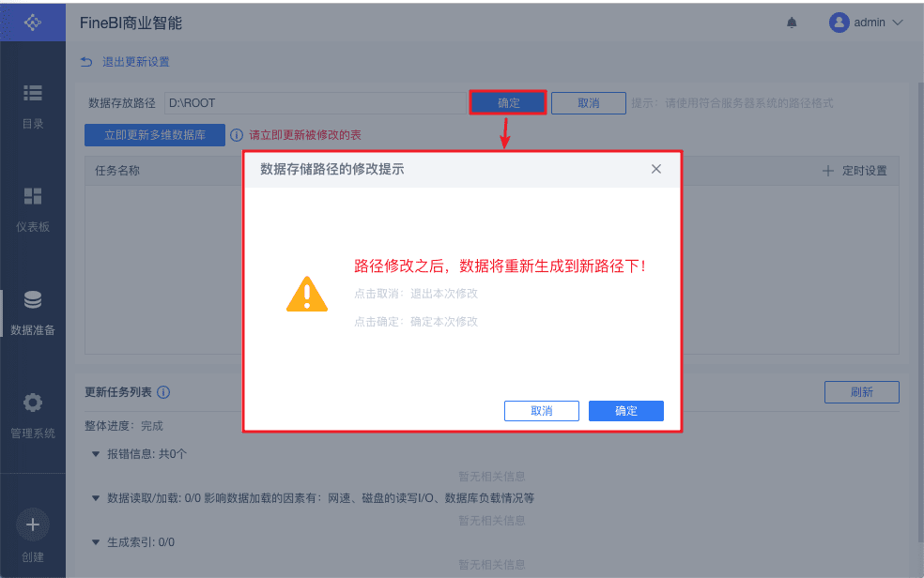This screenshot has height=578, width=924.
Task: Close the 数据存储路径的修改提示 dialog
Action: click(x=655, y=169)
